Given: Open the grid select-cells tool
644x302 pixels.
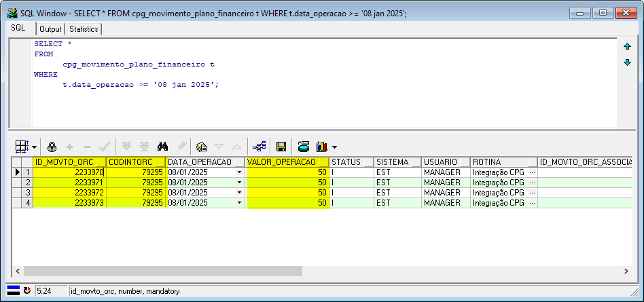Looking at the screenshot, I should [21, 146].
